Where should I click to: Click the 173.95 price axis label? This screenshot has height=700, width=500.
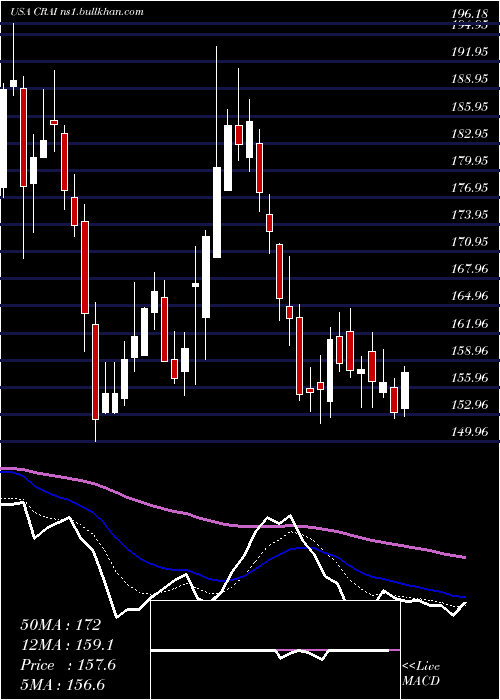pyautogui.click(x=469, y=215)
